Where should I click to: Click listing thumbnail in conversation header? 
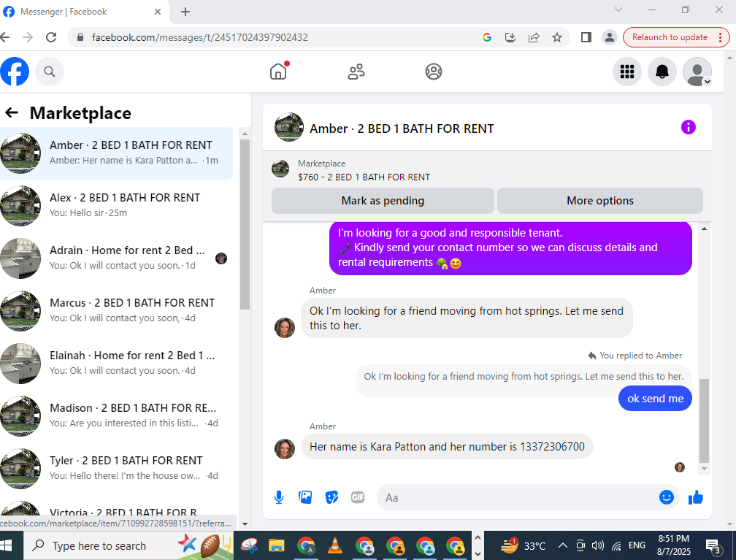(x=289, y=127)
